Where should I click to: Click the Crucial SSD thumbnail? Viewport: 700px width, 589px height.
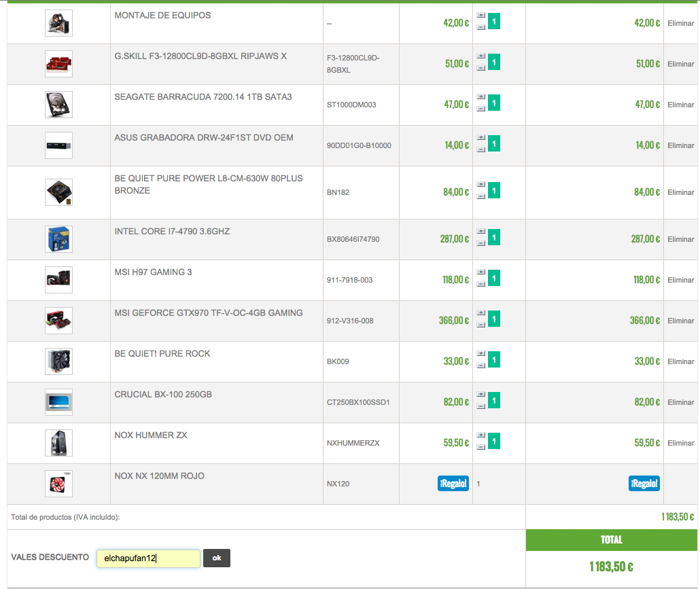58,402
